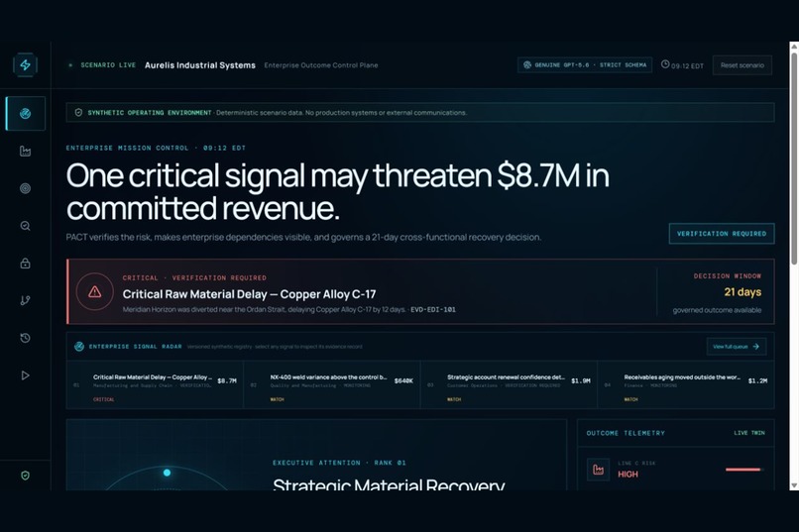This screenshot has height=532, width=799.
Task: Click the padlock sidebar icon
Action: [25, 264]
